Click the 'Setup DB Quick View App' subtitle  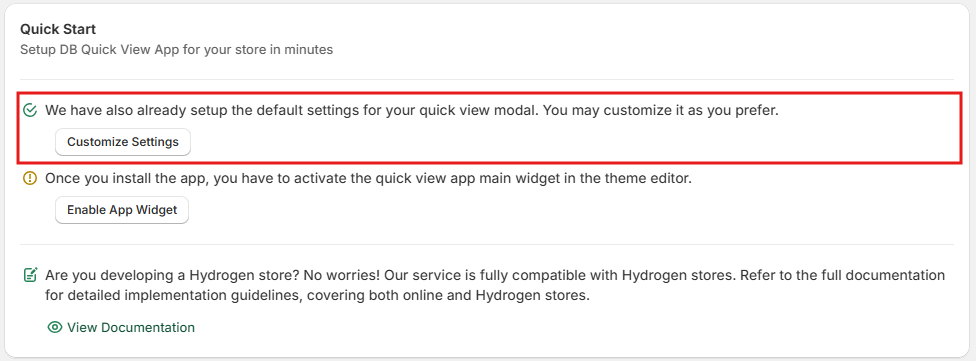click(x=176, y=50)
